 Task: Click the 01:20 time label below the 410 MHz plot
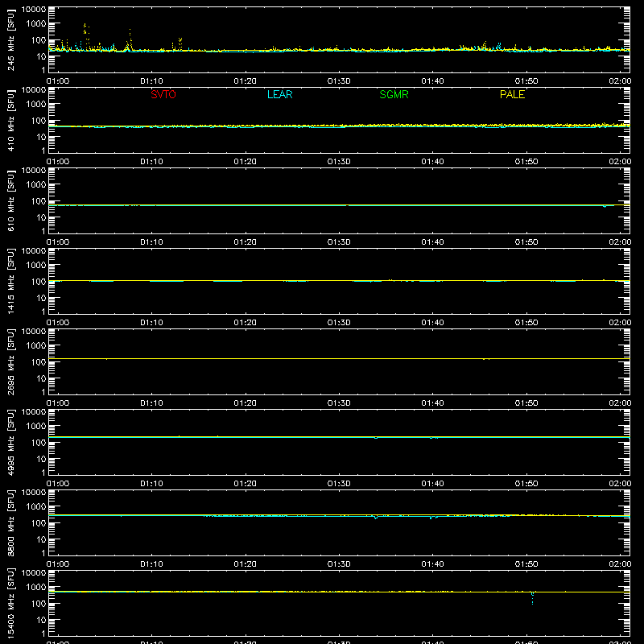pyautogui.click(x=246, y=162)
